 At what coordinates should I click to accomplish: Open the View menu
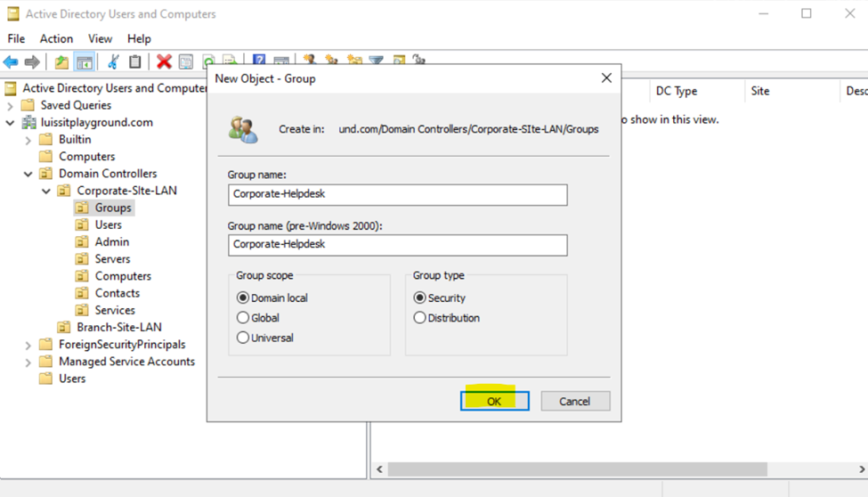click(100, 39)
